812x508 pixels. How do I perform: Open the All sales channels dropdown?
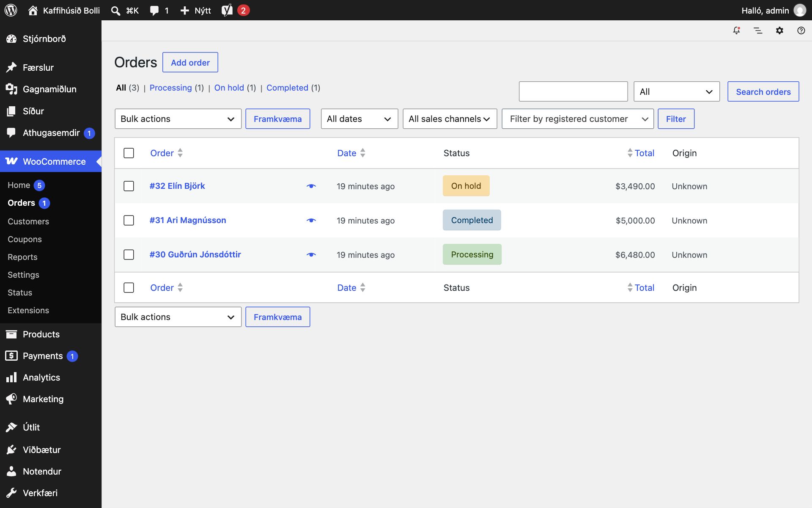click(450, 119)
